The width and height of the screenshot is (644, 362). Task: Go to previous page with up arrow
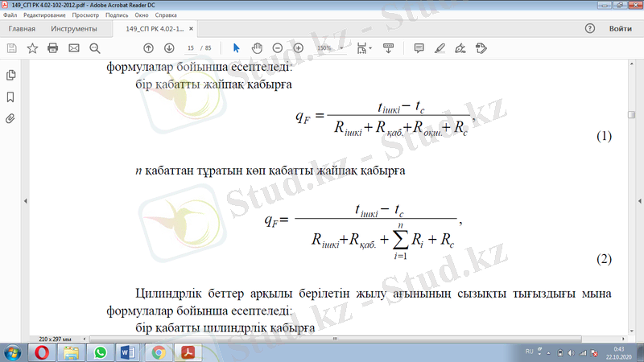[x=148, y=48]
